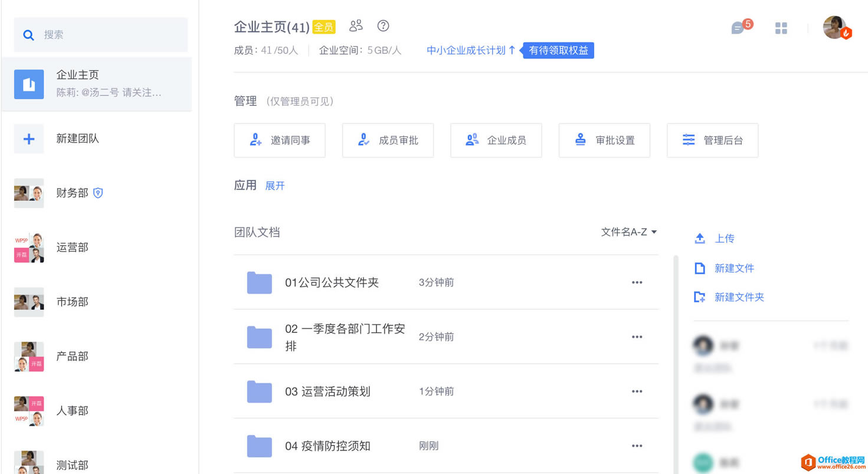Image resolution: width=868 pixels, height=474 pixels.
Task: Click the help question mark icon
Action: 384,26
